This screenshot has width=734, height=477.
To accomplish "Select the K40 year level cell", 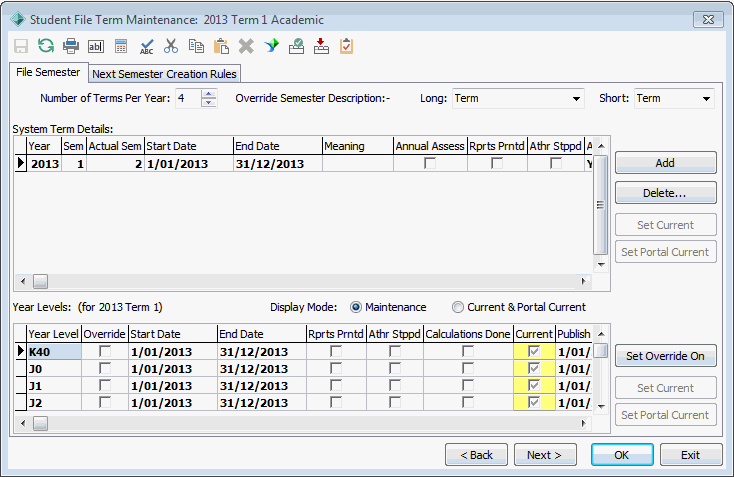I will [x=54, y=352].
